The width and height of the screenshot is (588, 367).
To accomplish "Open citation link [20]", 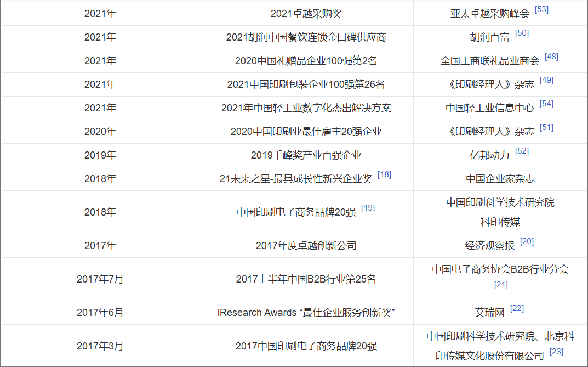I will click(x=527, y=242).
